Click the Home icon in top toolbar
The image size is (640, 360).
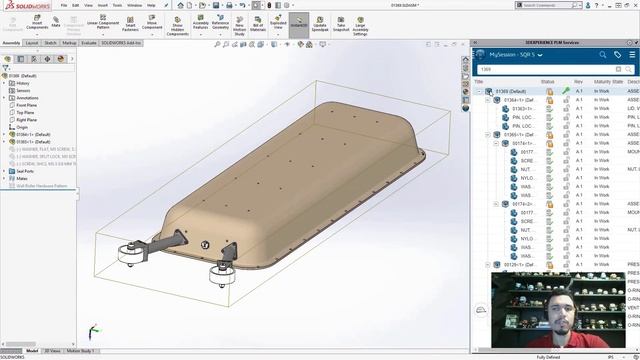point(180,5)
